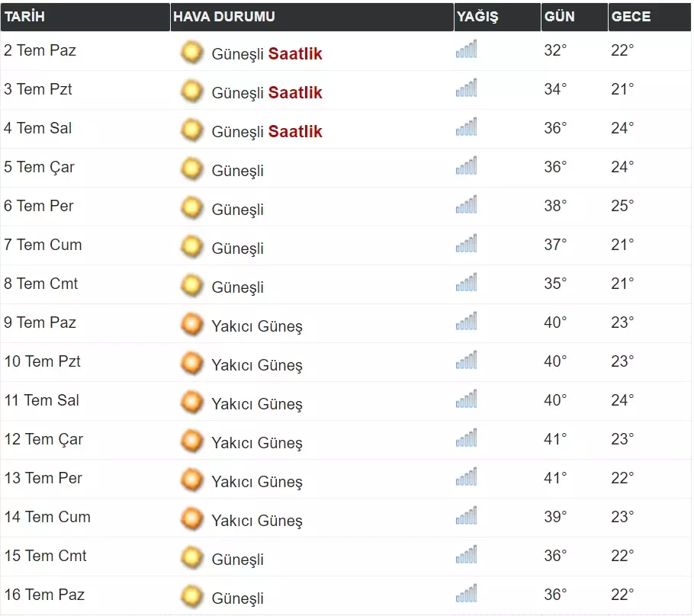Click the precipitation bars icon for 6 Tem Per

click(466, 205)
